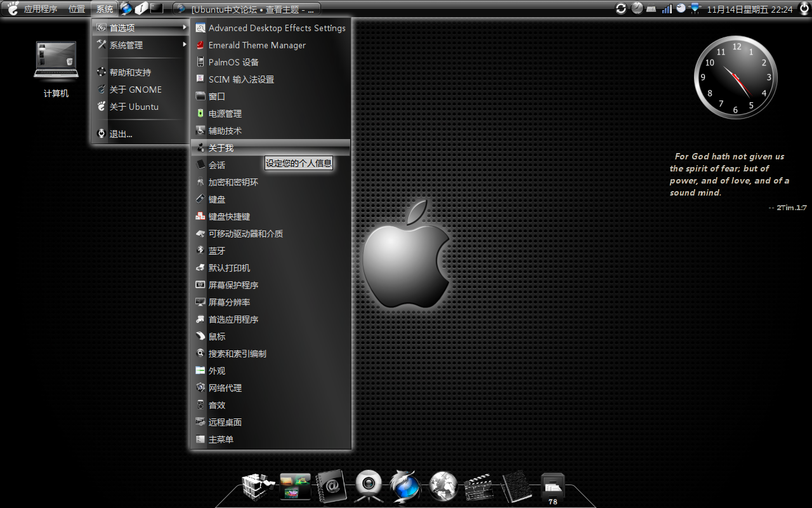The width and height of the screenshot is (812, 508).
Task: Click the white pen launcher in top panel
Action: coord(141,8)
